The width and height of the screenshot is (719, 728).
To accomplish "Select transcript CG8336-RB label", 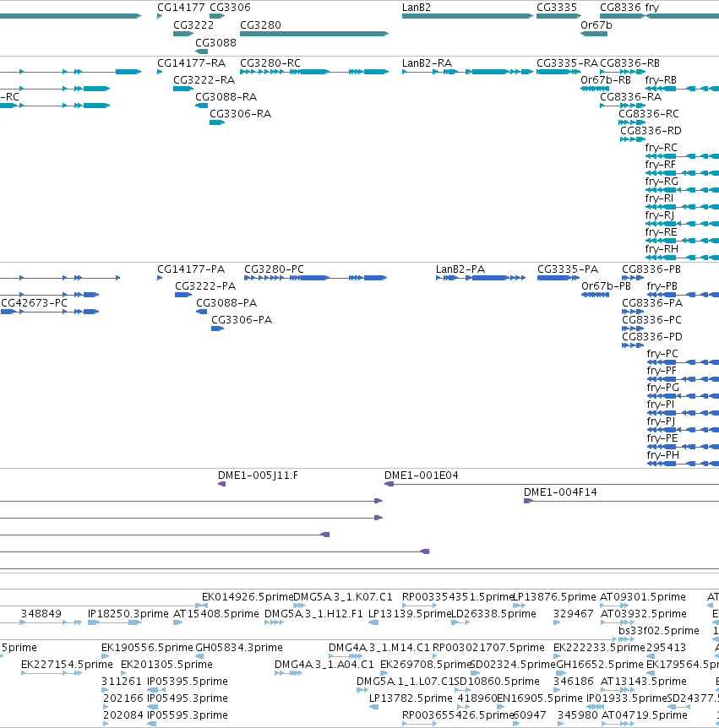I will pos(629,63).
